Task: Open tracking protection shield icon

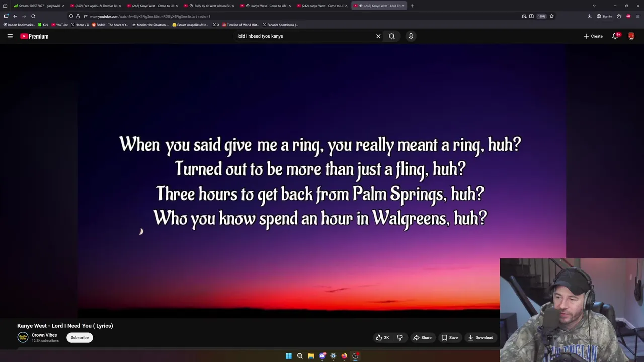Action: [x=71, y=16]
